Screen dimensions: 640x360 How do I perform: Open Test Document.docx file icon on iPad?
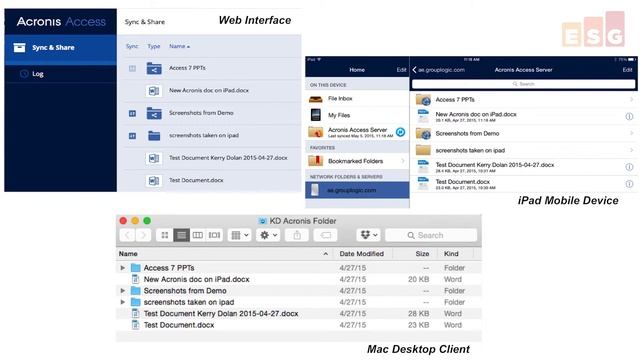pos(423,184)
